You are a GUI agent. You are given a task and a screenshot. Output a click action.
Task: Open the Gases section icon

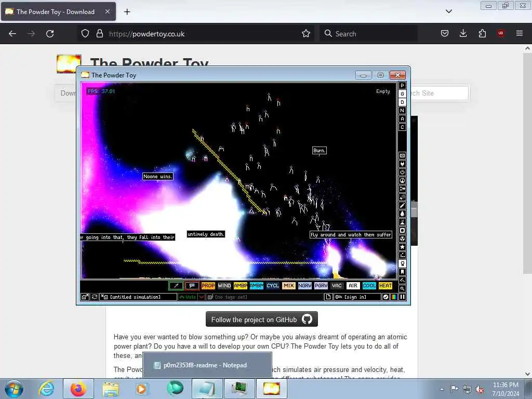point(402,205)
